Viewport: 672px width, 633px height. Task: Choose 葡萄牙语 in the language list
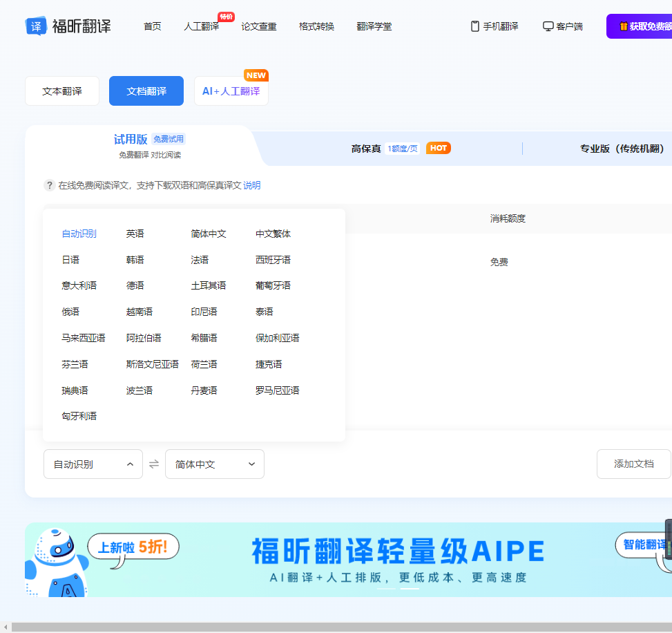[x=273, y=285]
